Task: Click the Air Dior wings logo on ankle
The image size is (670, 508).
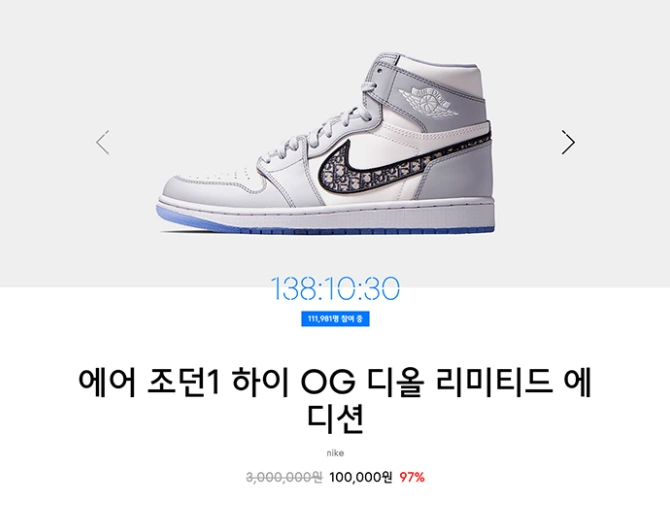Action: [429, 100]
